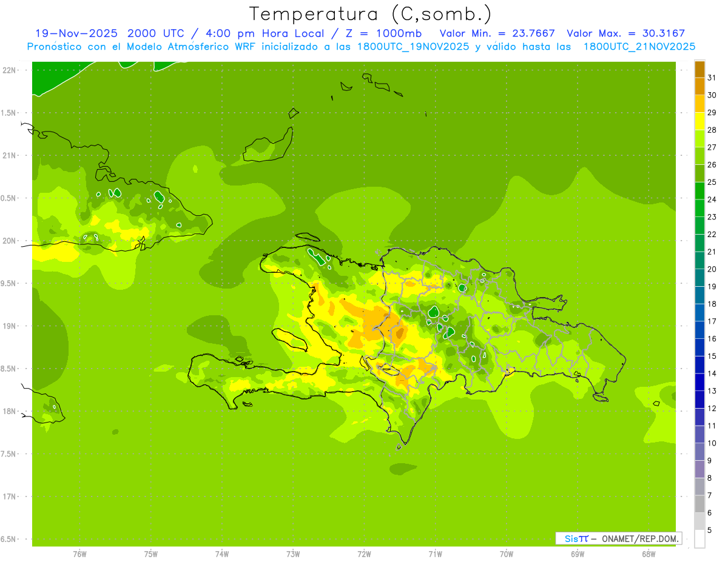The height and width of the screenshot is (562, 728).
Task: Click the title "Temperatura (C,somb.)"
Action: pos(371,13)
